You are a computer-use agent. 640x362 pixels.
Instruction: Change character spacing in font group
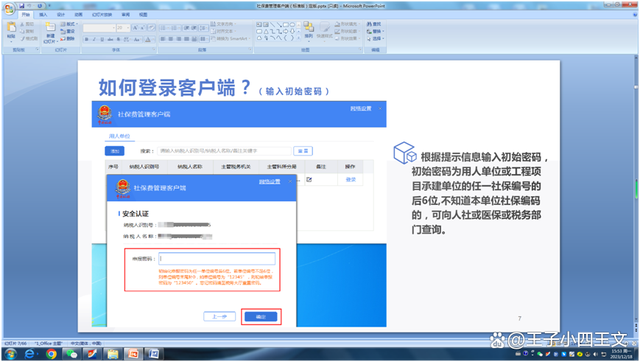click(127, 40)
